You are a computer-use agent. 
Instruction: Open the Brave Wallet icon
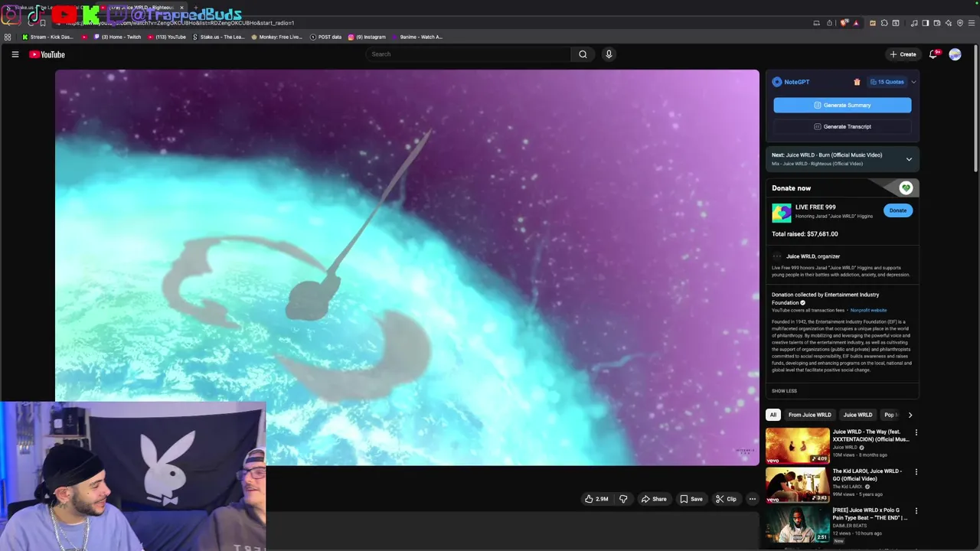pyautogui.click(x=936, y=23)
